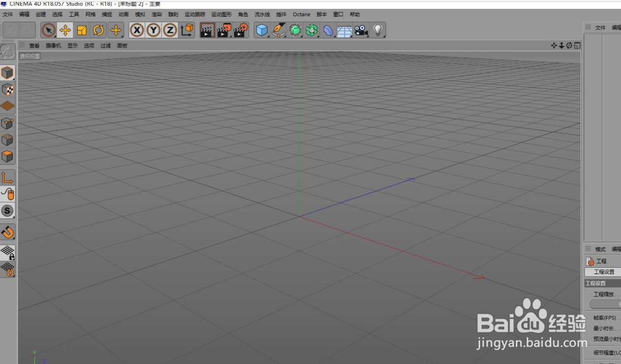621x364 pixels.
Task: Add a light bulb object
Action: click(x=378, y=30)
